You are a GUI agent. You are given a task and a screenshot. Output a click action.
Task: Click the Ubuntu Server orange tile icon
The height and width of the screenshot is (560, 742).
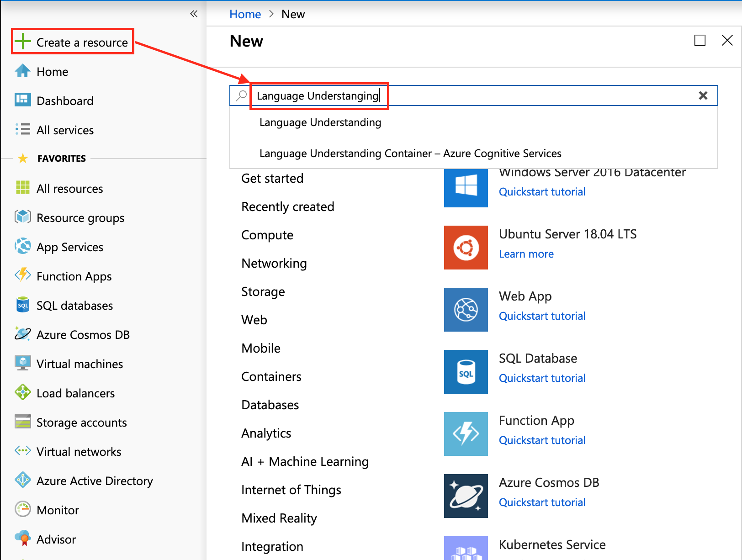pos(466,248)
